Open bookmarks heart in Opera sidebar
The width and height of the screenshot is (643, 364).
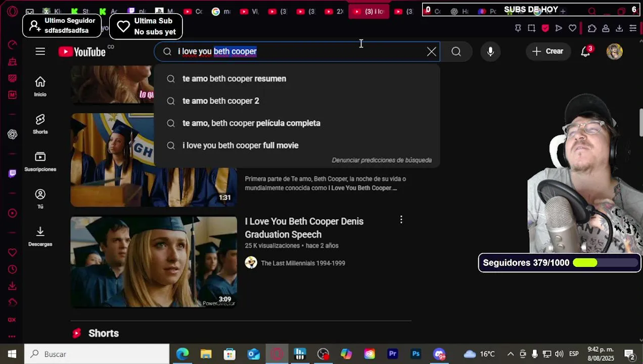(x=12, y=252)
